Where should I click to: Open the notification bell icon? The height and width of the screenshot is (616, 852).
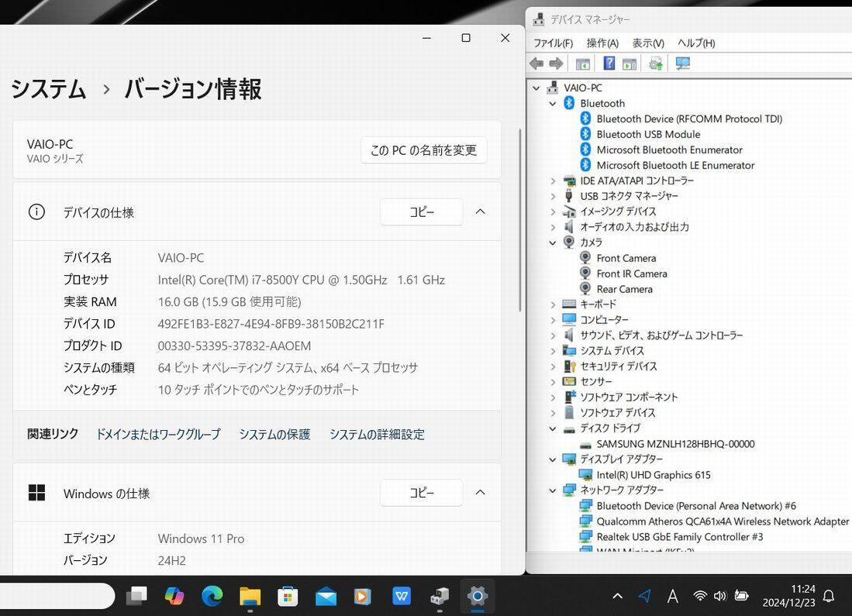pos(829,596)
